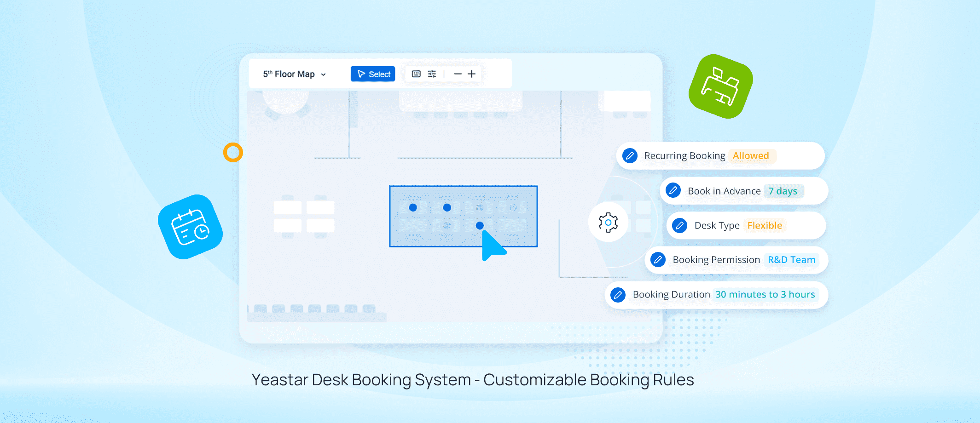
Task: Toggle the keyboard-style view icon in toolbar
Action: point(416,74)
